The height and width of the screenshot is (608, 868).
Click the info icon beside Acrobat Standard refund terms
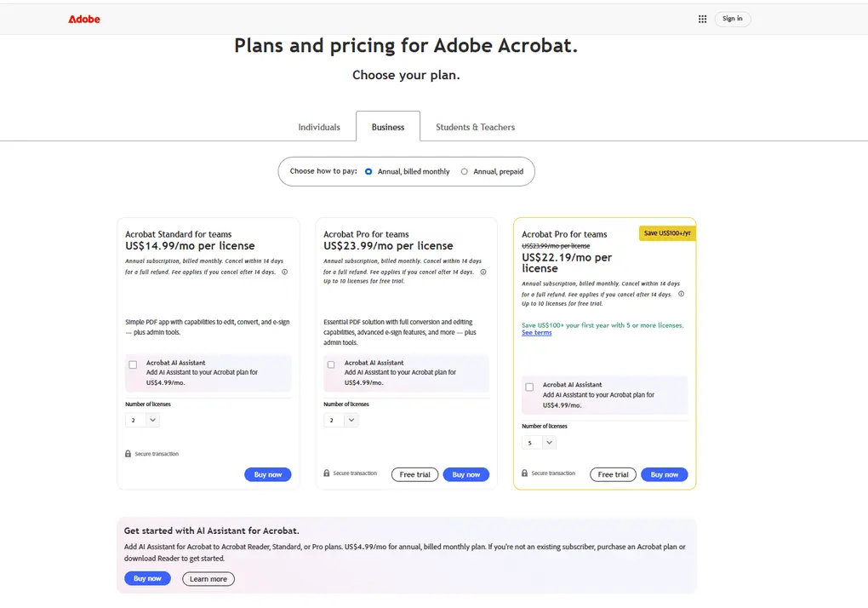click(284, 273)
